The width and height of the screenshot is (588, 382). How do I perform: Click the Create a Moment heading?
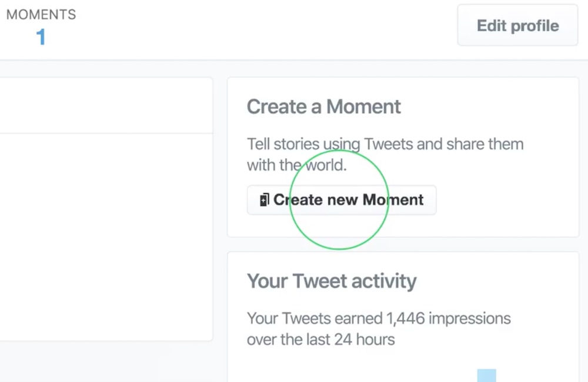[x=323, y=107]
